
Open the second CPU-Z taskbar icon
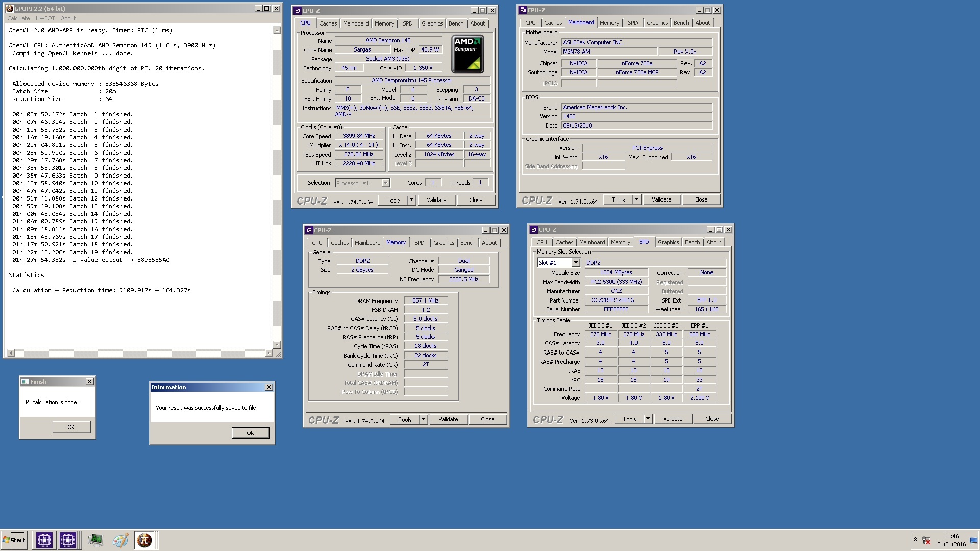click(68, 540)
